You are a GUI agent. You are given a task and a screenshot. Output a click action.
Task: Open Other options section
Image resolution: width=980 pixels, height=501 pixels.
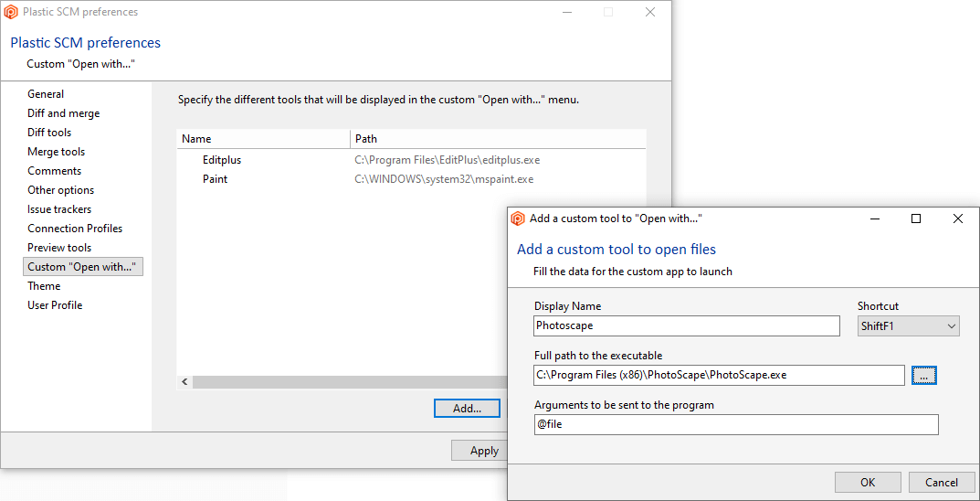coord(60,190)
